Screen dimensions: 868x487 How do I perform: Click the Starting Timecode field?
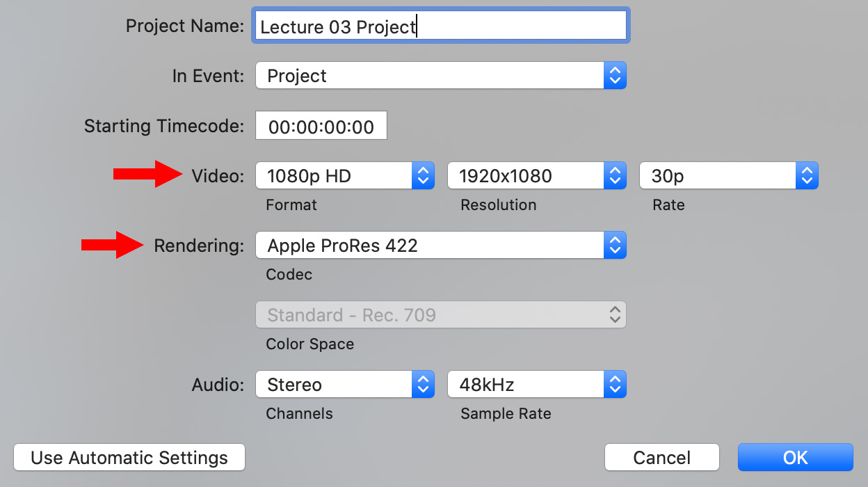tap(321, 127)
